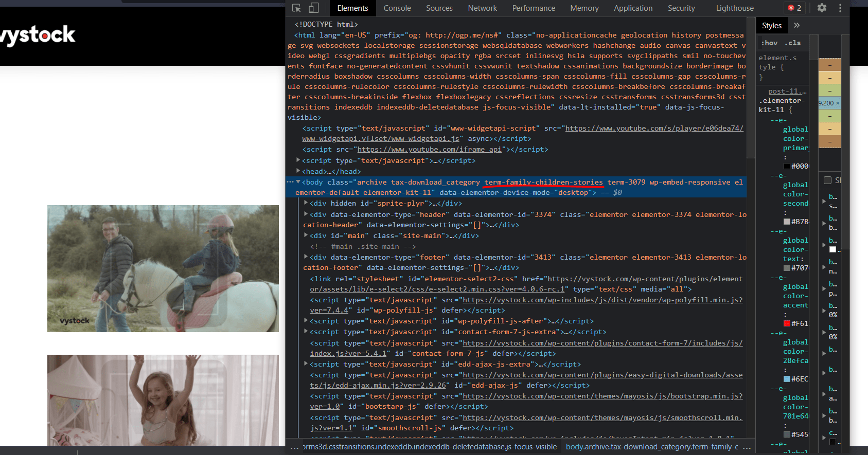Viewport: 868px width, 455px height.
Task: Open the bootstrap.min.js script link
Action: click(526, 401)
